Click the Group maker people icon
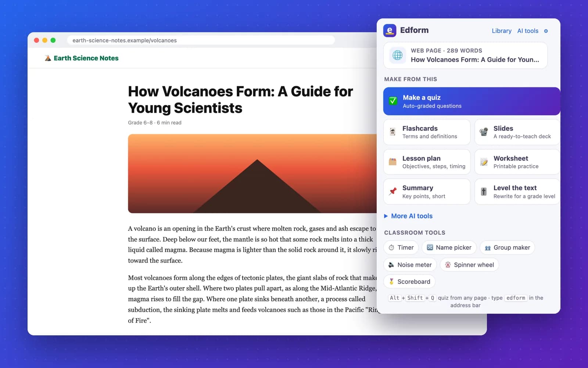This screenshot has width=588, height=368. (488, 248)
